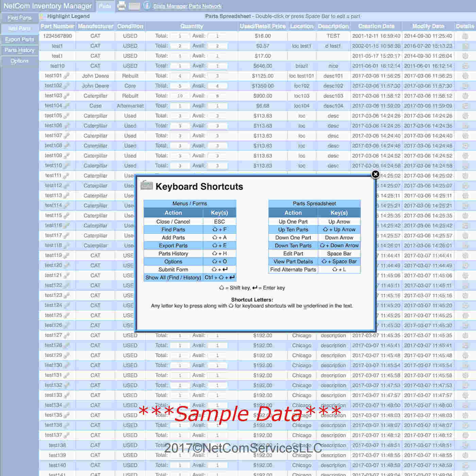Click the keyboard shortcuts icon in toolbar

[134, 6]
